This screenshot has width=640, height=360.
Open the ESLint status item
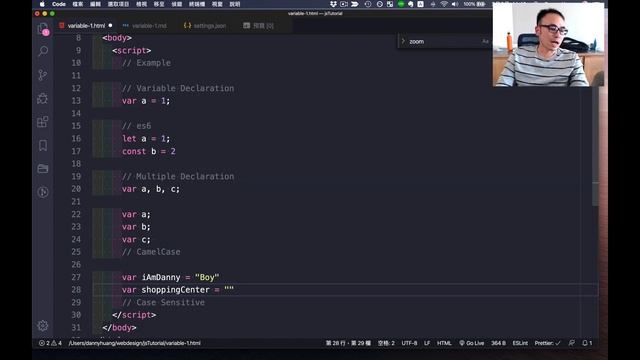pos(520,343)
